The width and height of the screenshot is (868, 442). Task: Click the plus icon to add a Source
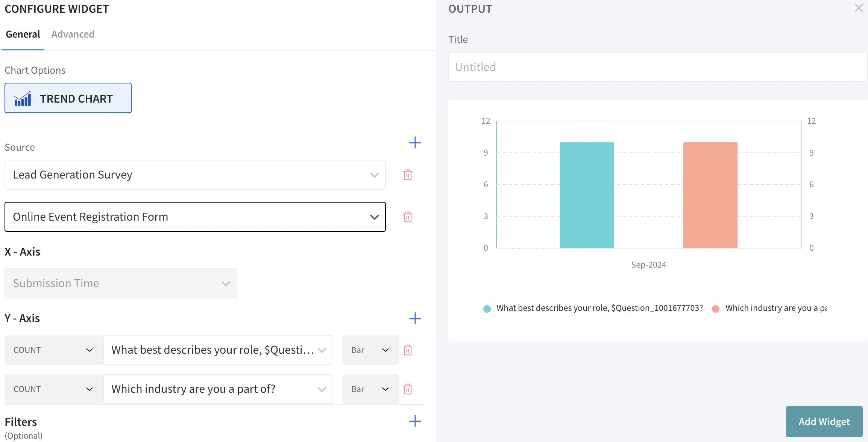coord(415,142)
